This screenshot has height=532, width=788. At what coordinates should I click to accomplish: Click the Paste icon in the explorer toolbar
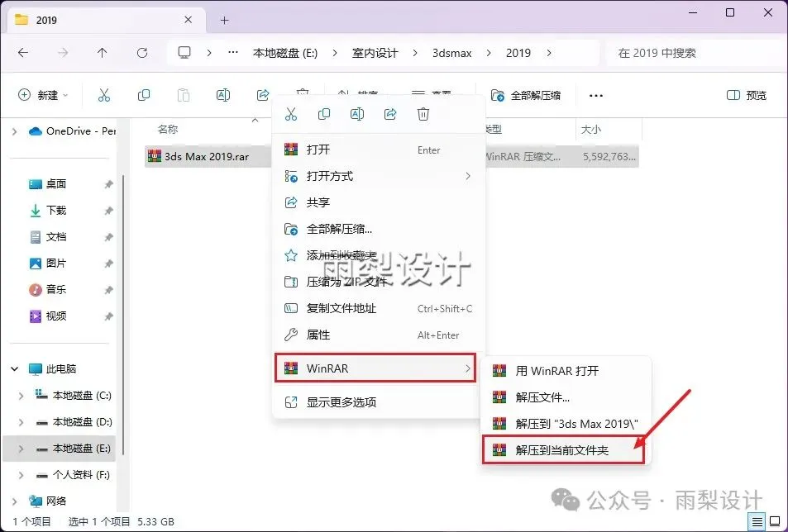pos(184,95)
